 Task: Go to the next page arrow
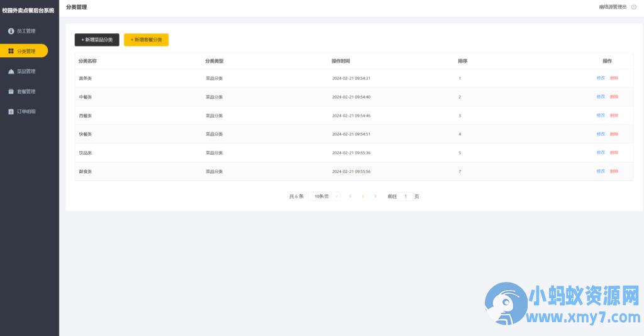coord(375,196)
